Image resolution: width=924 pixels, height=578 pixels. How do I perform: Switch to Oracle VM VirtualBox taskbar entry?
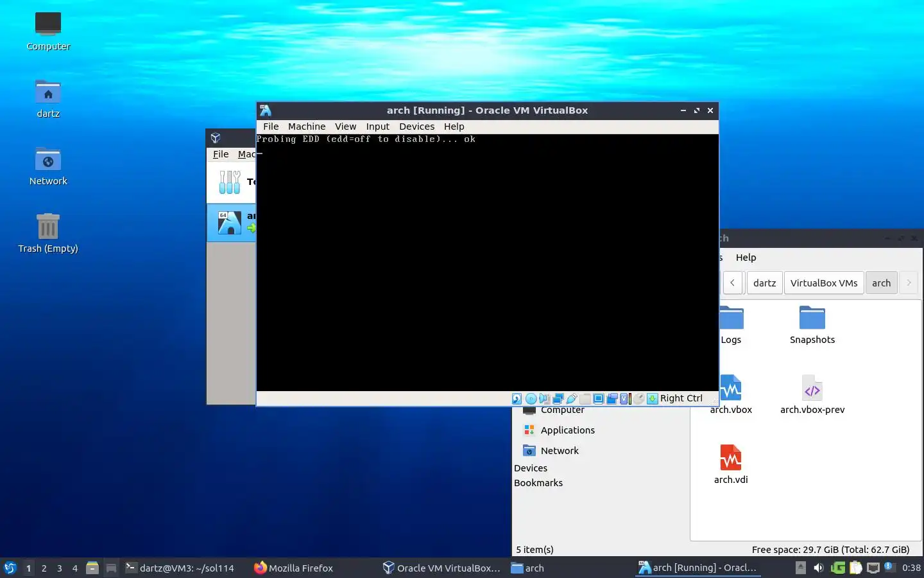[x=441, y=568]
